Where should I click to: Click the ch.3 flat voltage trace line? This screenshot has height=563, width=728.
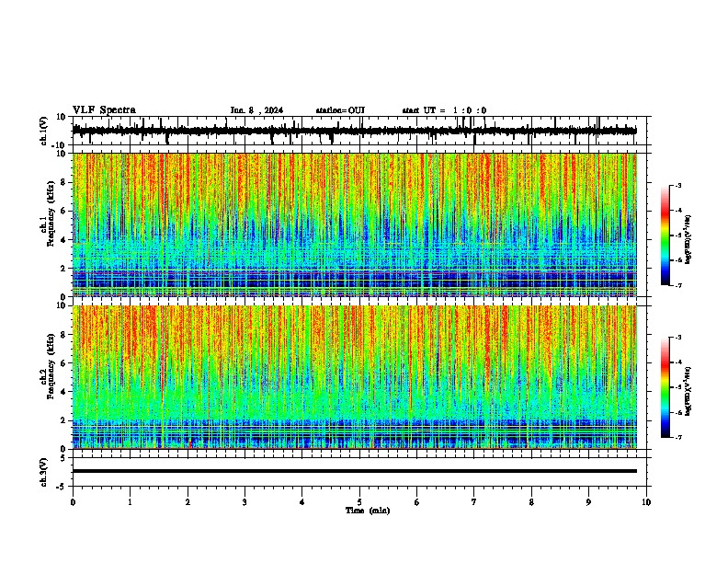click(x=355, y=471)
